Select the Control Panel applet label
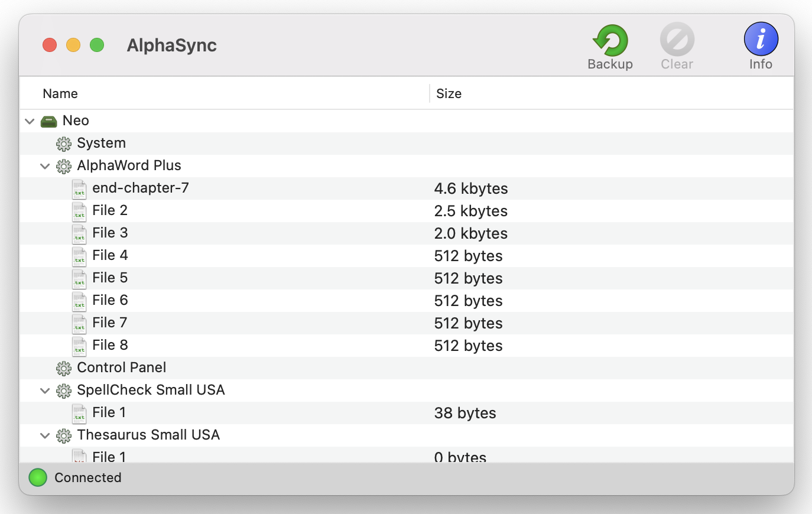Image resolution: width=812 pixels, height=514 pixels. coord(121,367)
